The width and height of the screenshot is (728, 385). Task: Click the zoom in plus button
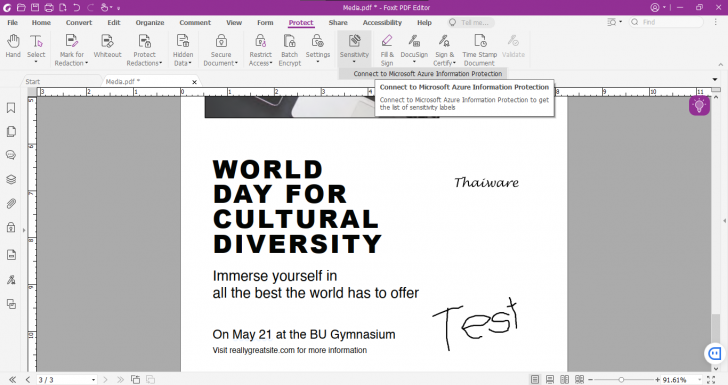coord(657,379)
